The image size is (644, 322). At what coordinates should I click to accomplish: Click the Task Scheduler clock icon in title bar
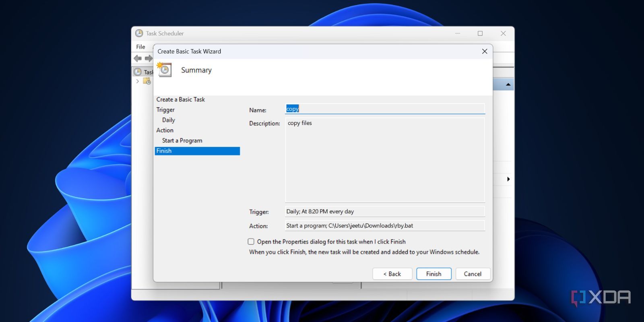(139, 33)
